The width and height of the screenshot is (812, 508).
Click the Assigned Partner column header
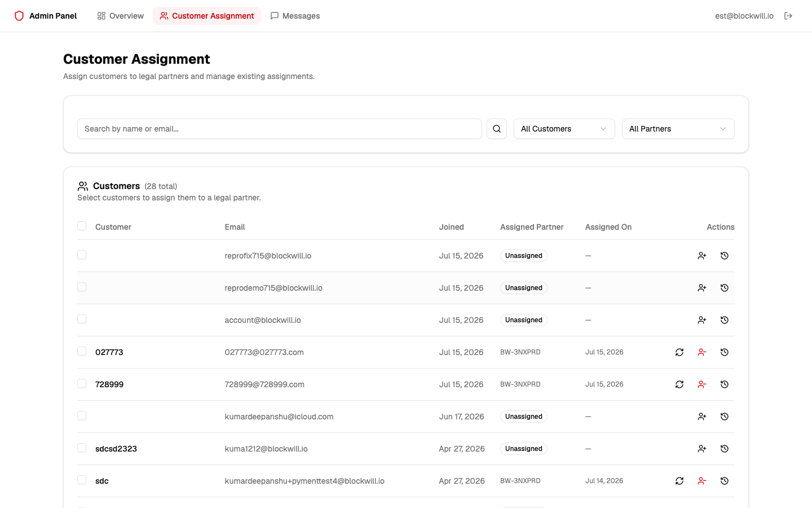(532, 227)
